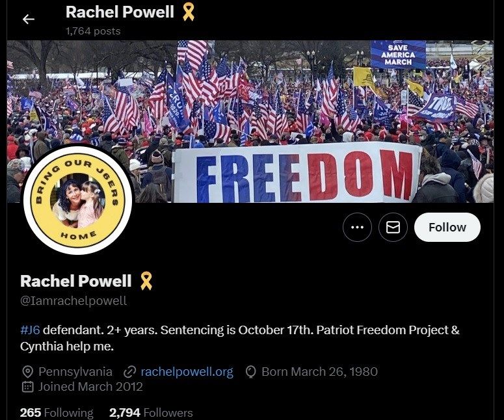The width and height of the screenshot is (504, 420).
Task: Click the Rachel Powell header title
Action: (120, 12)
